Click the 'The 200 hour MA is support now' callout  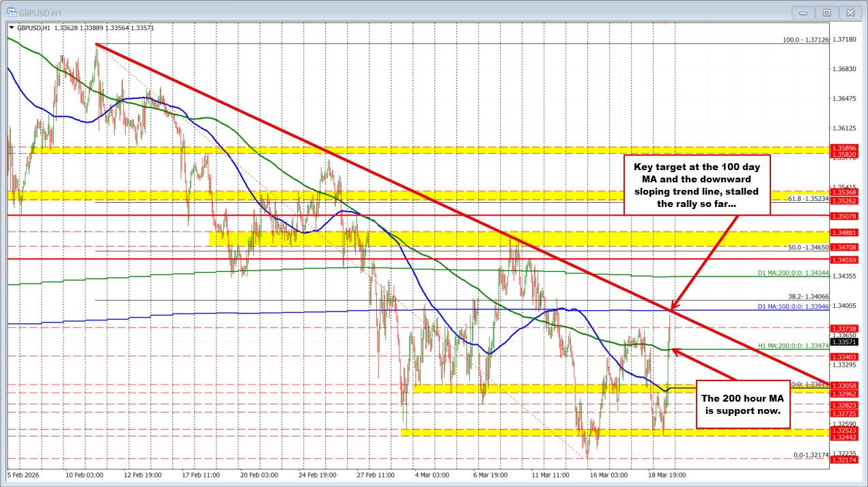coord(742,405)
